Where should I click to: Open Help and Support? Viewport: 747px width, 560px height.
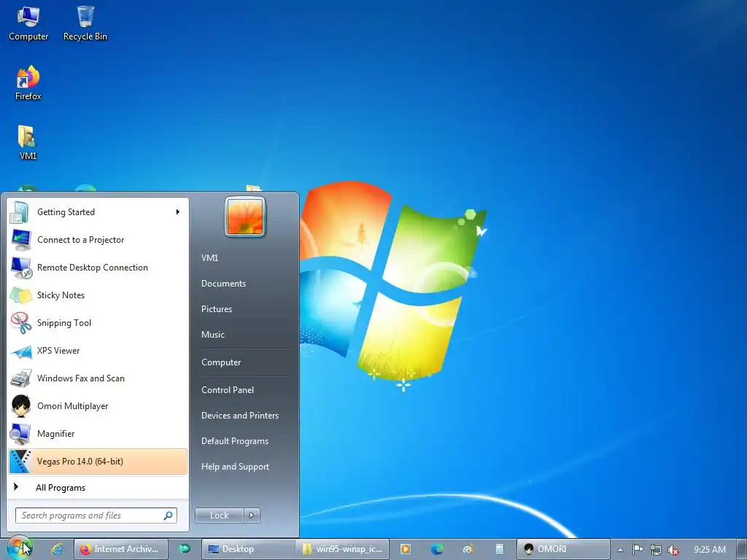click(x=236, y=467)
